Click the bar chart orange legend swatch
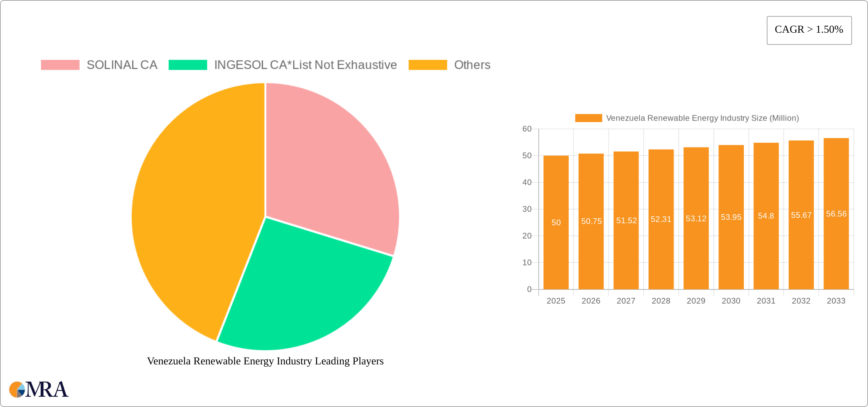The width and height of the screenshot is (868, 407). click(589, 118)
